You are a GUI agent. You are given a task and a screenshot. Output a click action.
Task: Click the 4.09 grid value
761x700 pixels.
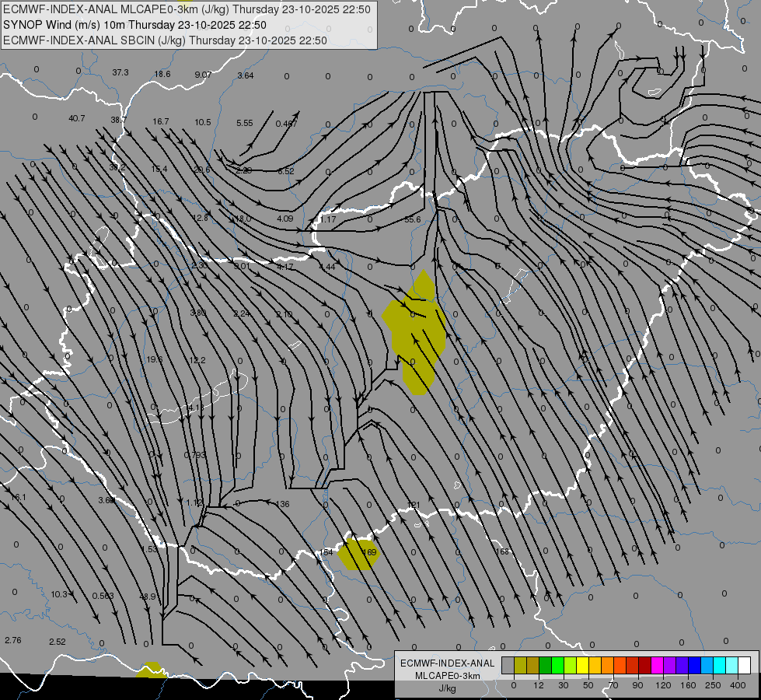(x=285, y=219)
